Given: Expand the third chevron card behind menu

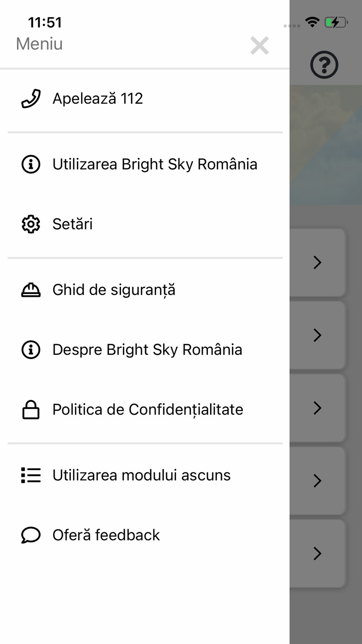Looking at the screenshot, I should (x=317, y=408).
